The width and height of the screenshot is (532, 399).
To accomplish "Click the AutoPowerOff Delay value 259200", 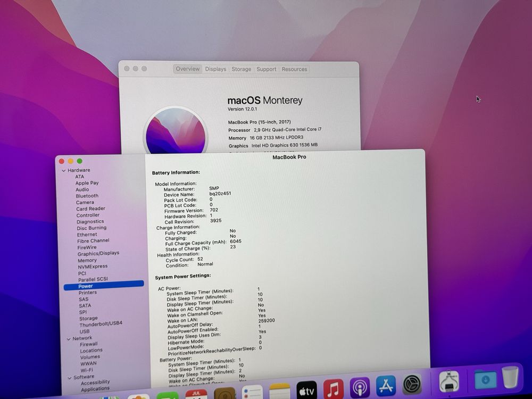I will 267,320.
